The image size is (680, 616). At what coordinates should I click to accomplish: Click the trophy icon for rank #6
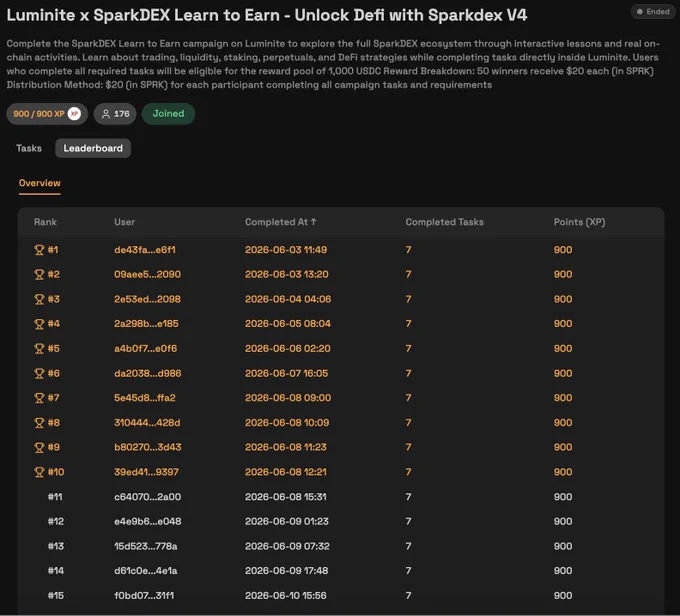pyautogui.click(x=39, y=373)
